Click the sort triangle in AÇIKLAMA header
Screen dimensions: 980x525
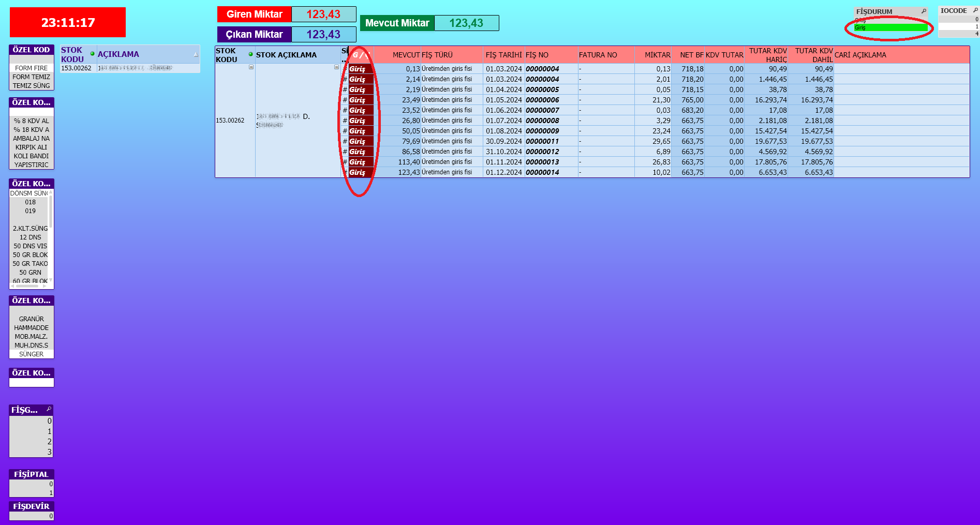click(x=196, y=54)
